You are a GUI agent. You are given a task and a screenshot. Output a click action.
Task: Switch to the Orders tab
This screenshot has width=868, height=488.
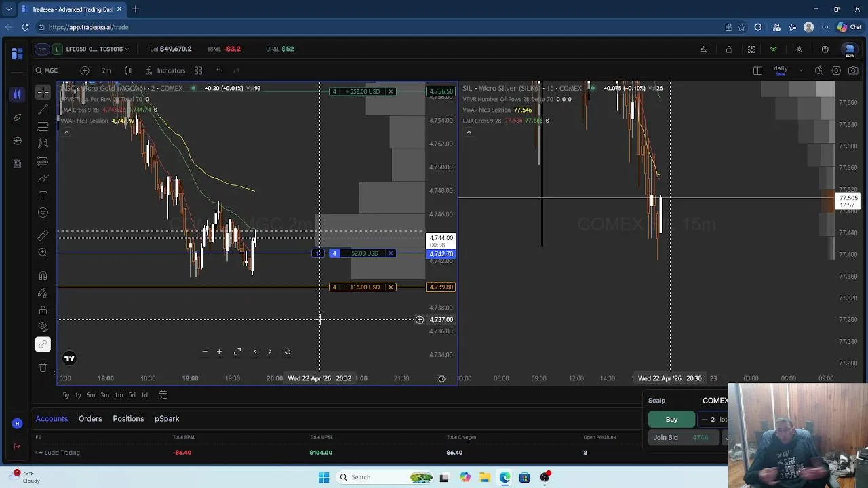pyautogui.click(x=90, y=419)
